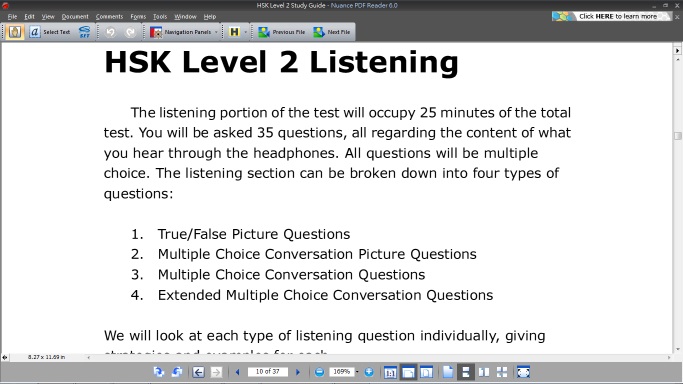
Task: Rotate page counterclockwise
Action: pyautogui.click(x=177, y=372)
